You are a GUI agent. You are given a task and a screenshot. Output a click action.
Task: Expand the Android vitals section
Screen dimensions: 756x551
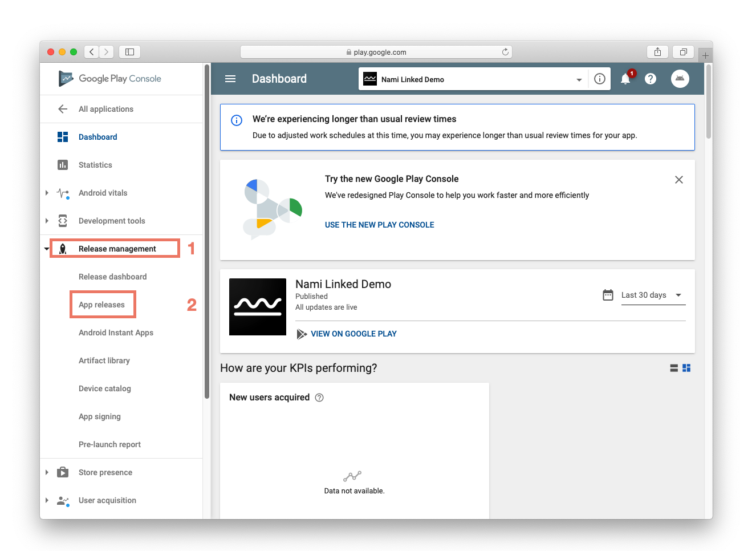pos(47,193)
